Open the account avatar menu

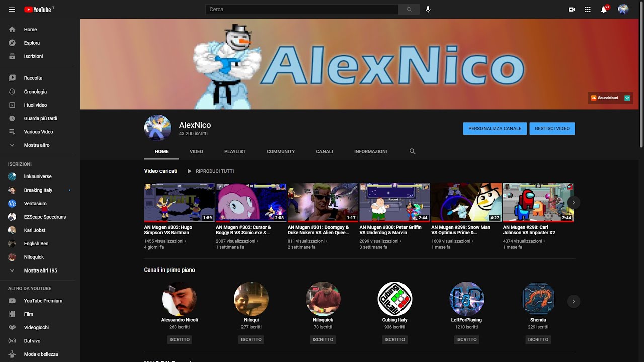[x=623, y=9]
